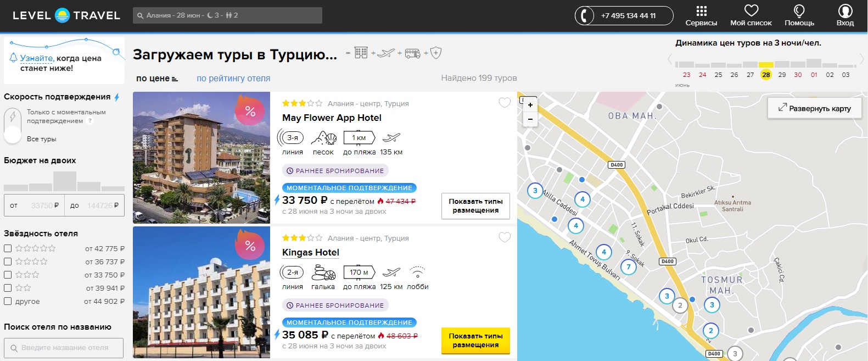Open Kingas Hotel title link
Screen dimensions: 868x361
tap(311, 252)
